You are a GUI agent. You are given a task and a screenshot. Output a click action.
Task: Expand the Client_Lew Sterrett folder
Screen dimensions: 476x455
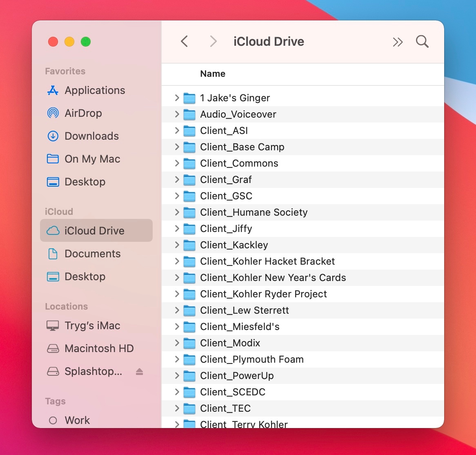(x=177, y=310)
